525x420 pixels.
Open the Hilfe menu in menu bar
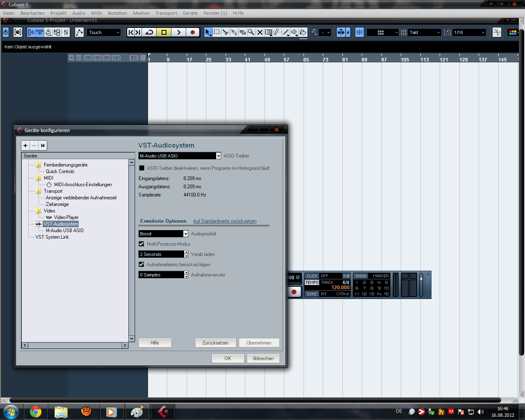point(238,13)
